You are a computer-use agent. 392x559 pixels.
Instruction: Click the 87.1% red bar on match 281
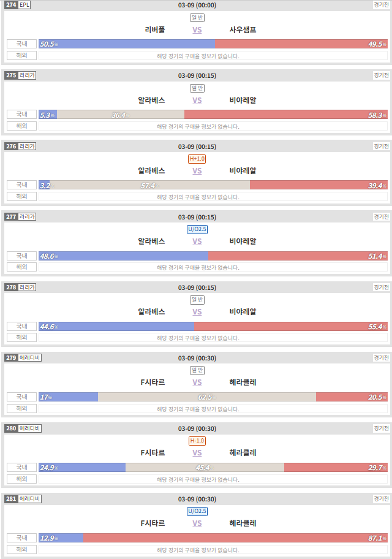(x=235, y=538)
